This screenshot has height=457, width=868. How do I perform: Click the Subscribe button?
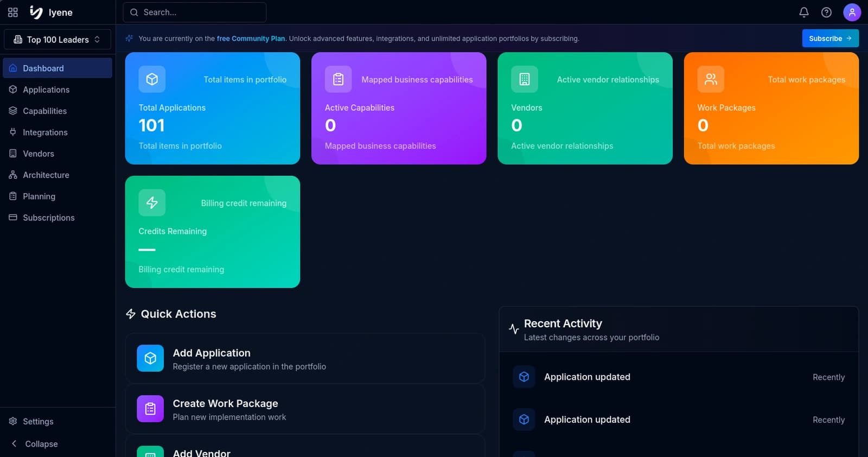click(830, 38)
